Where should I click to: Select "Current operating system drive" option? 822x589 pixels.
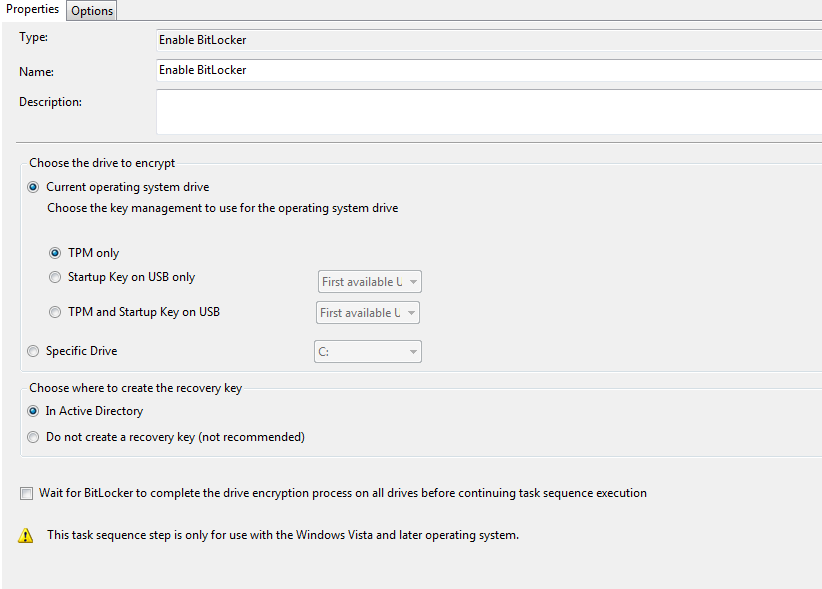click(x=33, y=187)
